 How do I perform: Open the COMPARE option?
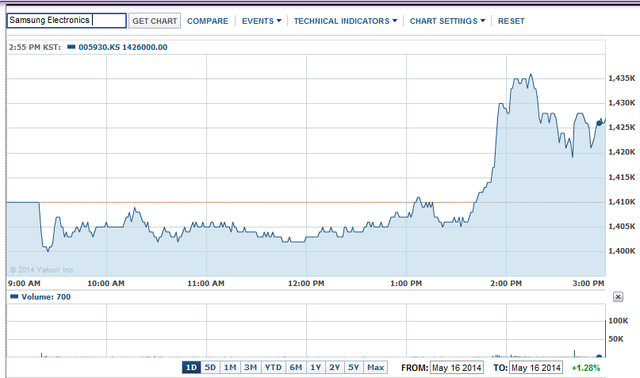207,21
